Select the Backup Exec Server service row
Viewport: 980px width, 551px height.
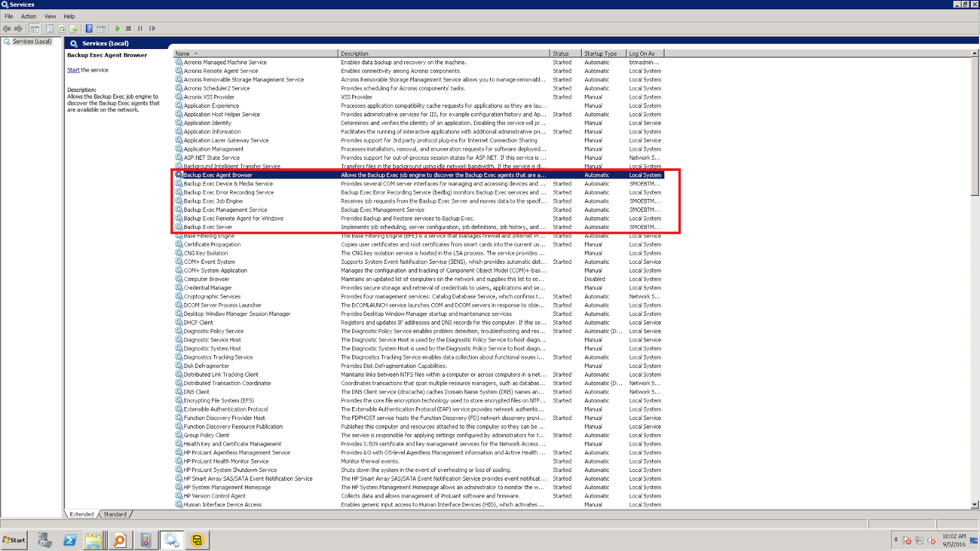click(419, 227)
